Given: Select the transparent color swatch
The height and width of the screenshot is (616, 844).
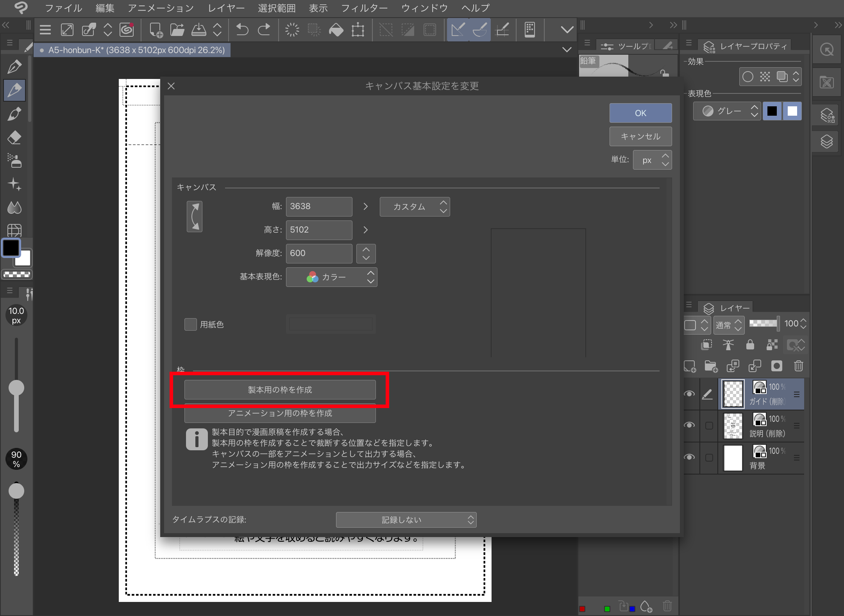Looking at the screenshot, I should tap(17, 274).
